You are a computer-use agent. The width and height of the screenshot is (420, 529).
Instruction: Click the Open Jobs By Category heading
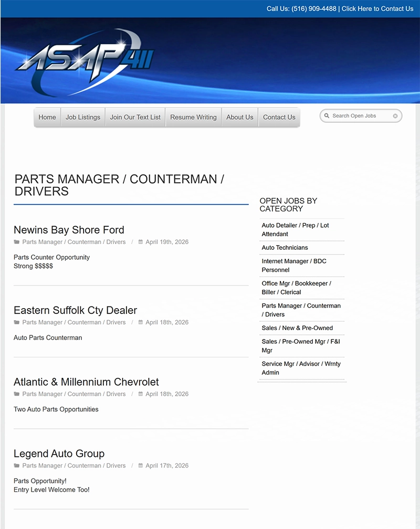[x=288, y=205]
